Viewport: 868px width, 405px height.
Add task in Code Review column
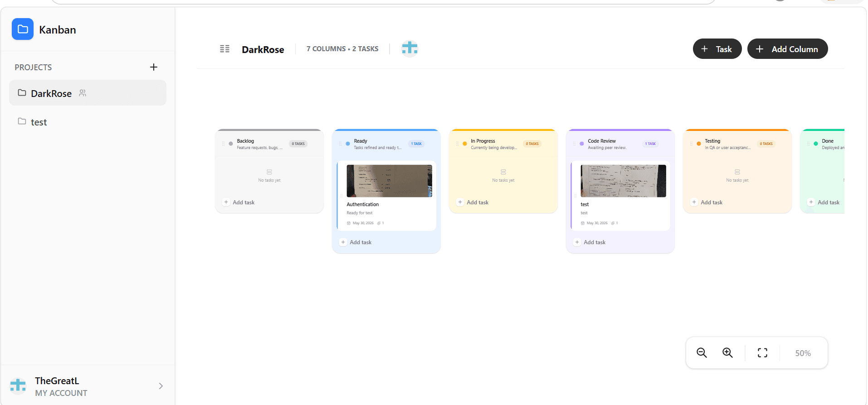(x=590, y=242)
